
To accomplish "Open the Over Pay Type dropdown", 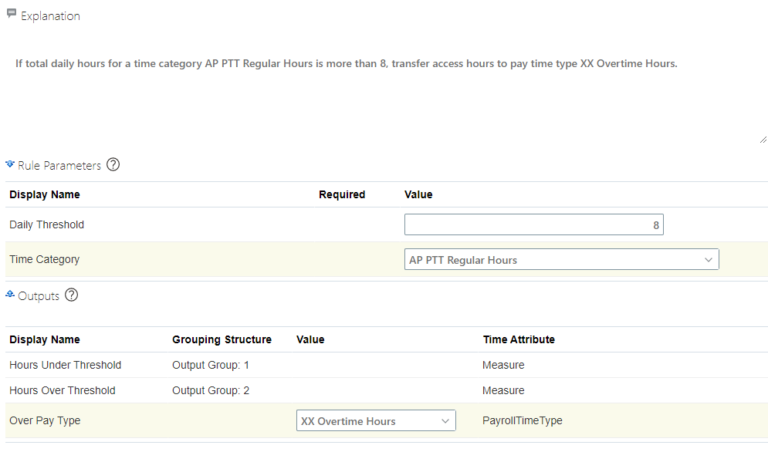I will point(376,421).
